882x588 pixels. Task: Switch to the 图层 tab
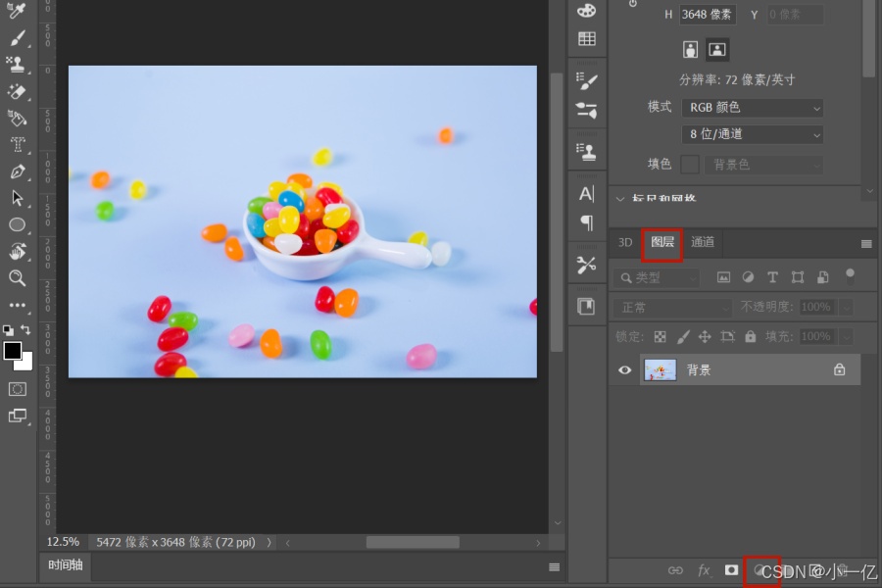click(x=662, y=242)
